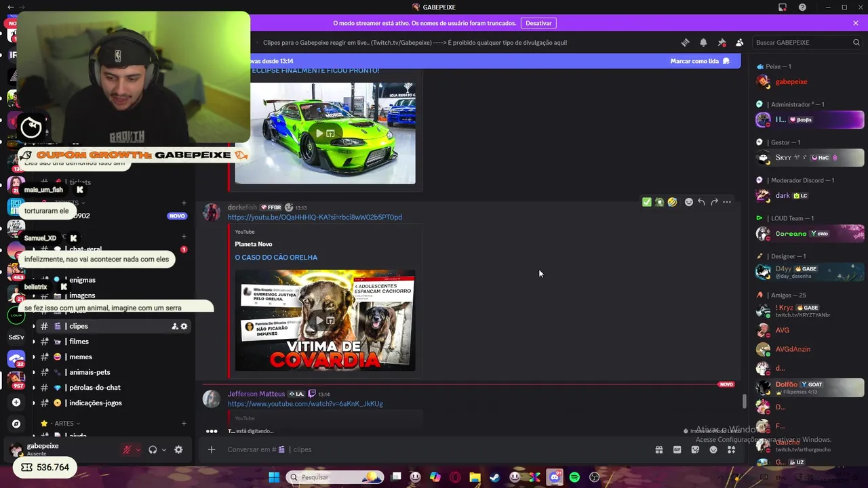The image size is (868, 488).
Task: Add a server plus button
Action: click(x=16, y=402)
